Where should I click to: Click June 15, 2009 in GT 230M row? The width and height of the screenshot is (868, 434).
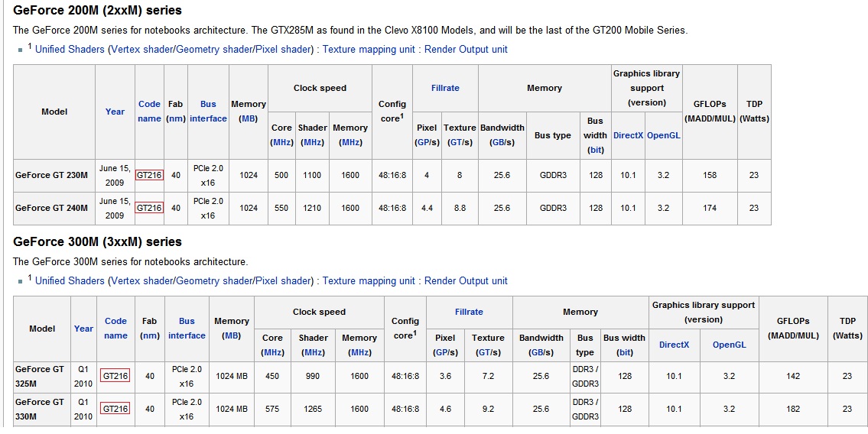(115, 175)
